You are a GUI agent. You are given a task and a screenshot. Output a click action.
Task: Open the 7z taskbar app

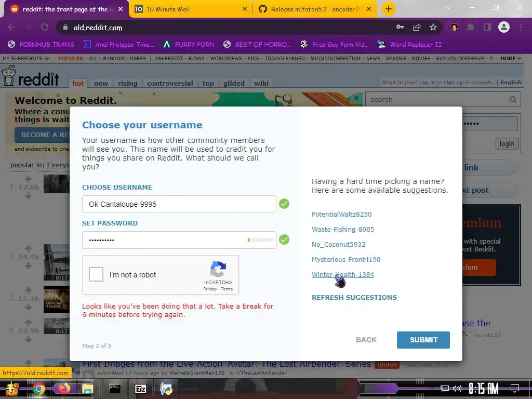[140, 389]
